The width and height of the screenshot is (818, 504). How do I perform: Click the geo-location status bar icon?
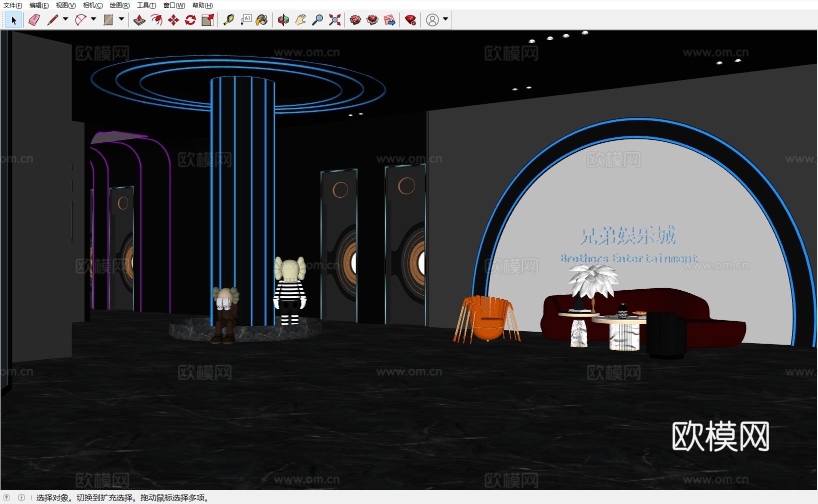(6, 498)
